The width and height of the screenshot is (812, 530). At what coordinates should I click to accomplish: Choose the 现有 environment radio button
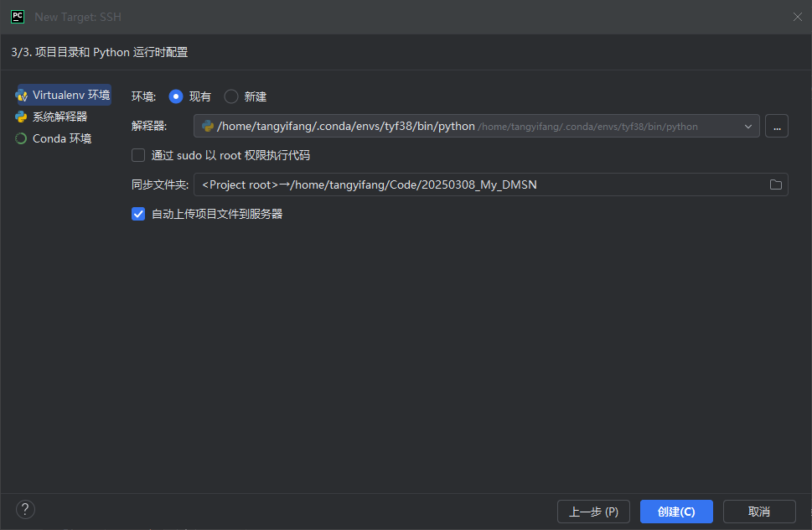click(x=176, y=96)
